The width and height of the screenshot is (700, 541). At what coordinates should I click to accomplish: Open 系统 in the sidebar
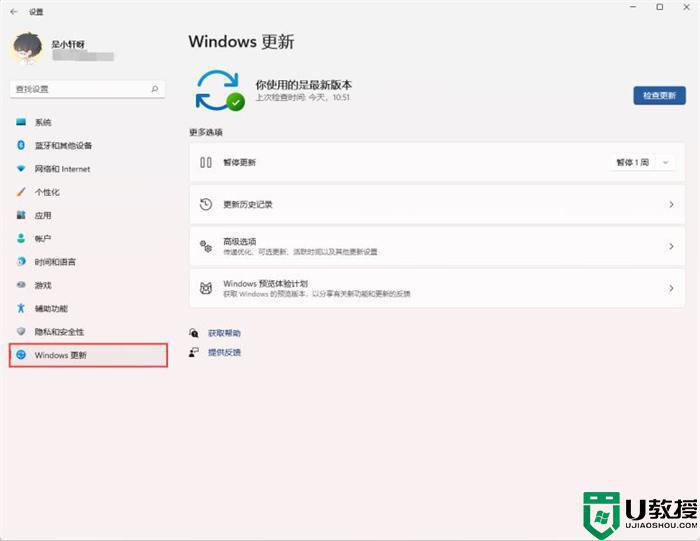88,122
